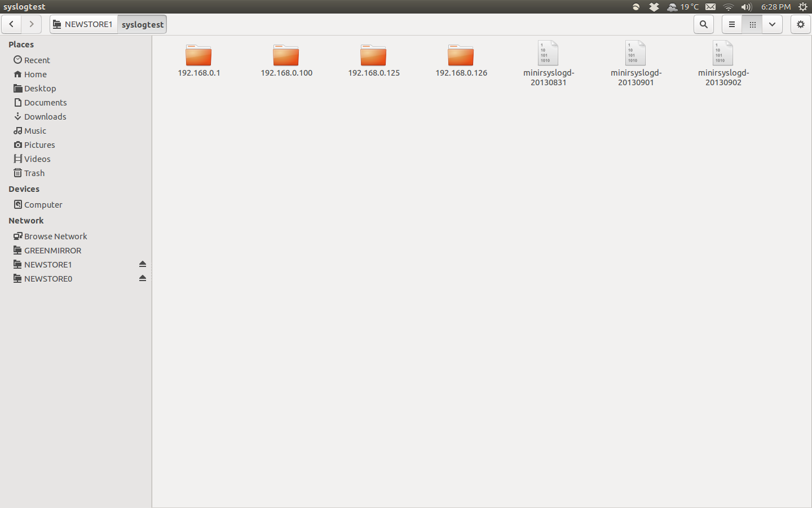Open Trash in the sidebar
Screen dimensions: 812x508
tap(76, 173)
